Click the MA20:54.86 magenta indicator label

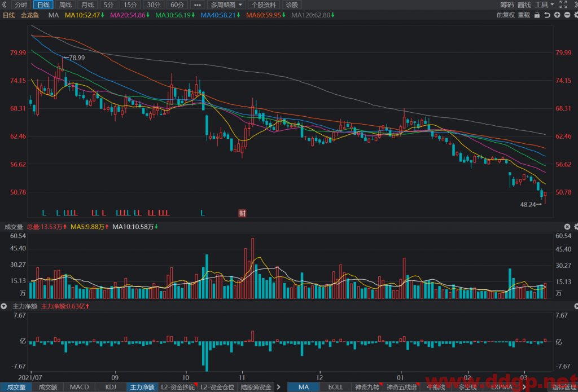coord(130,15)
